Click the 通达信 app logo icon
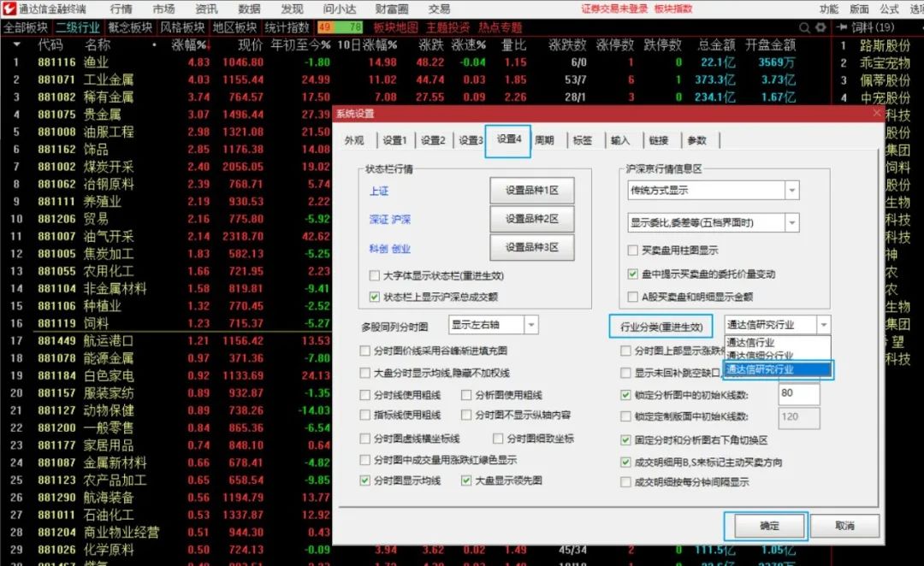This screenshot has height=566, width=924. point(9,9)
